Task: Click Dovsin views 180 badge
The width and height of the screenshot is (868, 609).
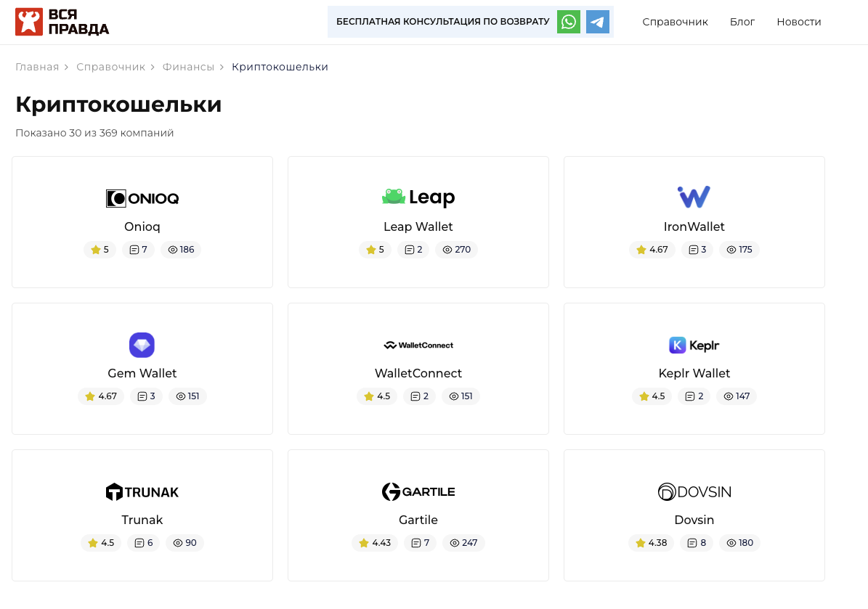Action: click(x=740, y=543)
